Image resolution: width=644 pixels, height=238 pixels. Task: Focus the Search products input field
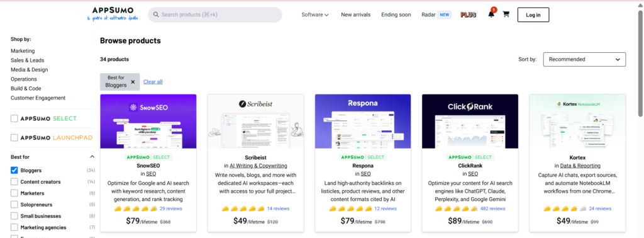pos(215,14)
